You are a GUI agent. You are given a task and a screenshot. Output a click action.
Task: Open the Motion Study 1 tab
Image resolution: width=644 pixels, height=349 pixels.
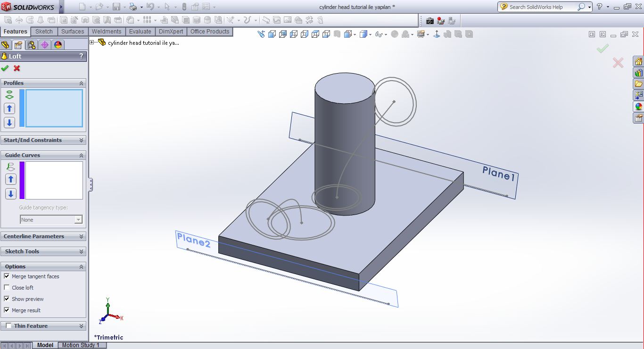point(81,345)
